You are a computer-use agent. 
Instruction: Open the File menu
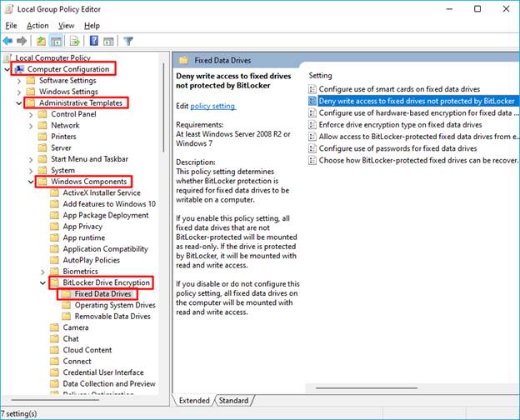click(x=11, y=26)
